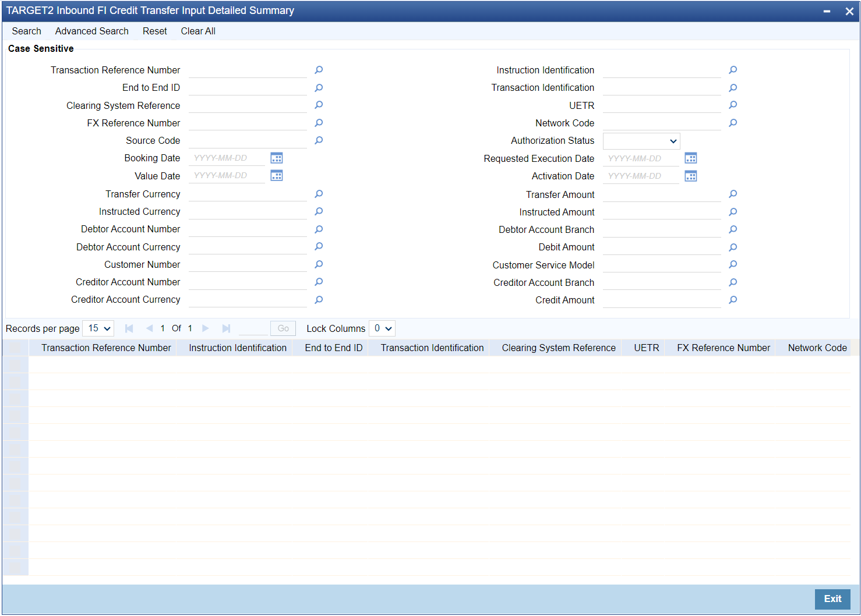The image size is (861, 616).
Task: Click the Debtor Account Number input field
Action: click(x=248, y=229)
